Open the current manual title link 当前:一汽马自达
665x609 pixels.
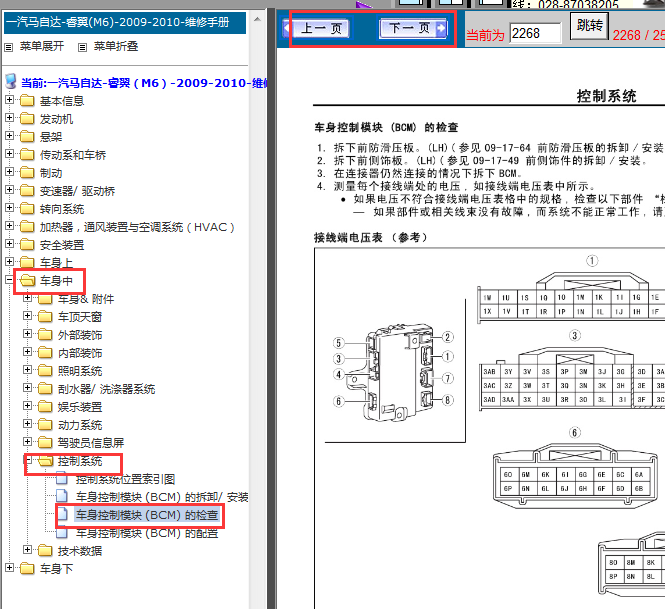coord(144,83)
